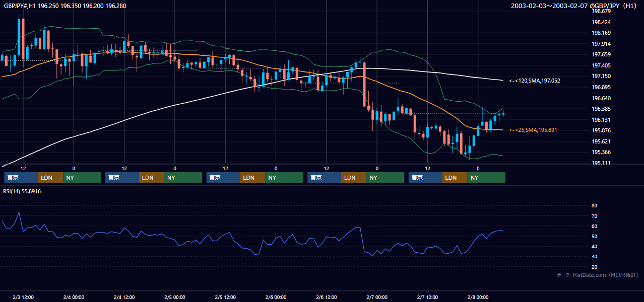Select the 東京 session block for 2/6
The width and height of the screenshot is (644, 302).
coord(325,178)
